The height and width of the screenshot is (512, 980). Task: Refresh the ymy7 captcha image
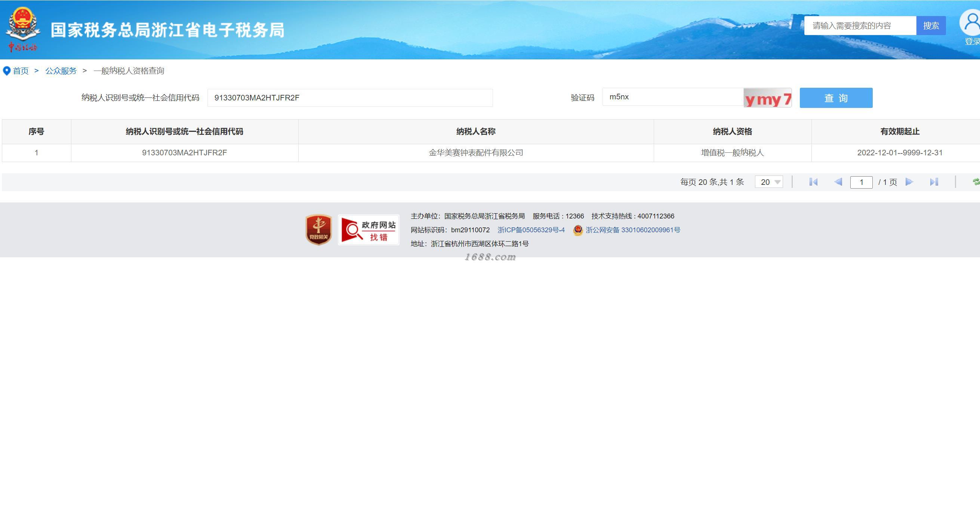tap(767, 98)
